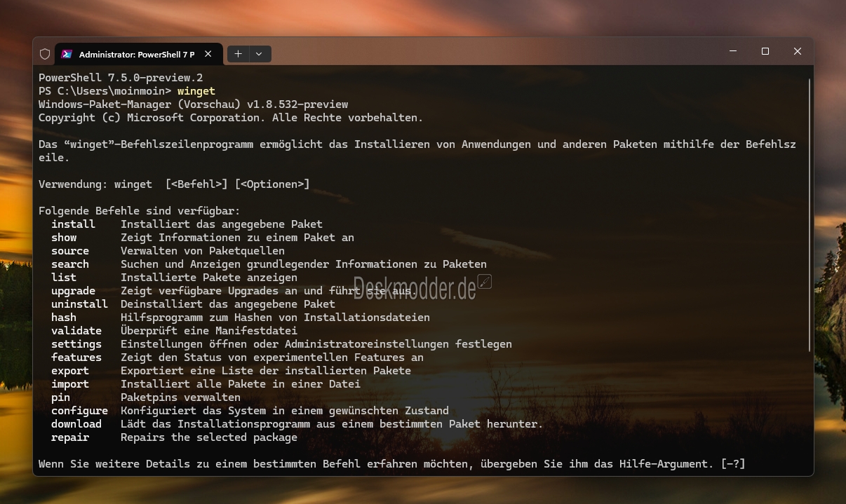Click 'Windows-Paket-Manager (Vorschau) v1.8.532-preview' text
The height and width of the screenshot is (504, 846).
[193, 104]
